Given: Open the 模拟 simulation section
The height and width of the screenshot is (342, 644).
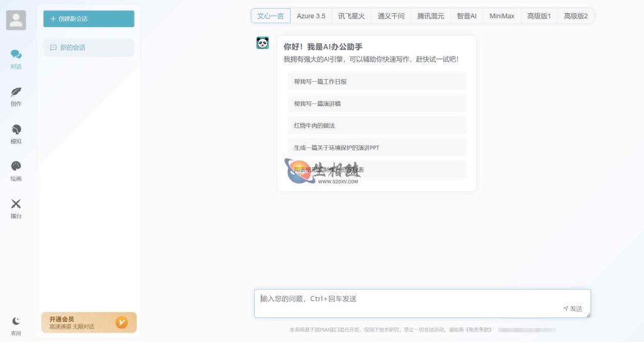Looking at the screenshot, I should (x=16, y=134).
